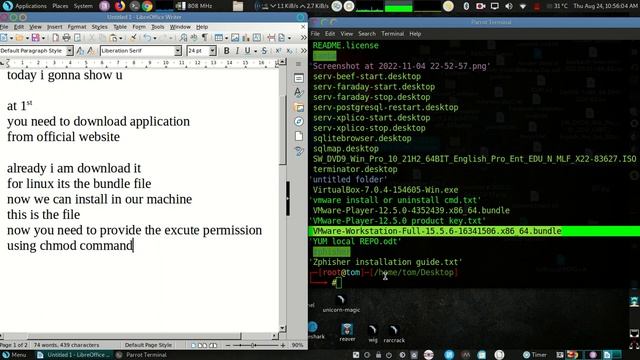The image size is (640, 360).
Task: Open the sidebar Navigator compass icon
Action: pyautogui.click(x=299, y=122)
